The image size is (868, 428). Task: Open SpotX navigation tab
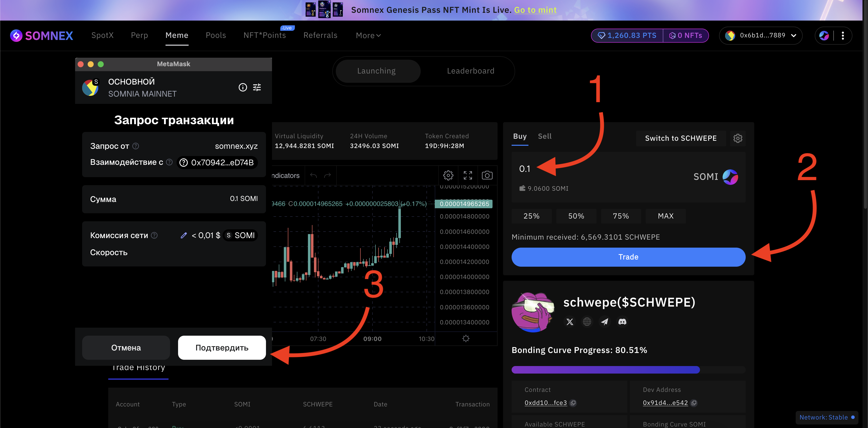102,35
